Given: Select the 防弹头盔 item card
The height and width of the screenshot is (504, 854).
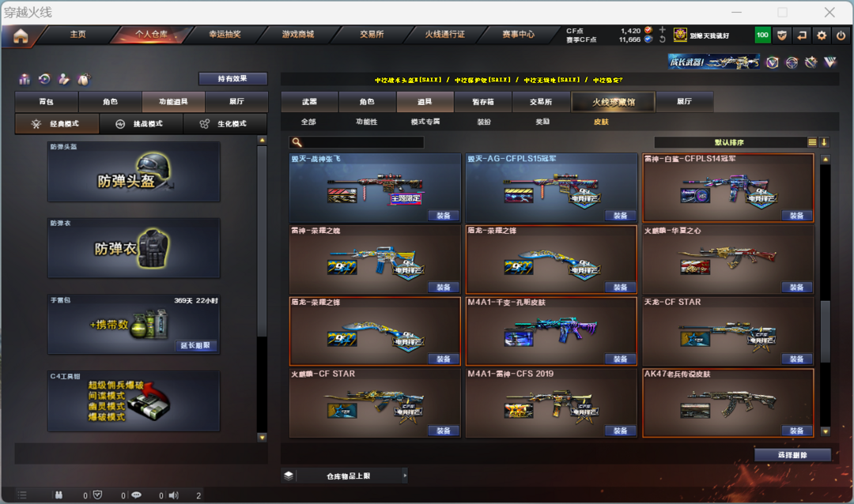Looking at the screenshot, I should 134,172.
